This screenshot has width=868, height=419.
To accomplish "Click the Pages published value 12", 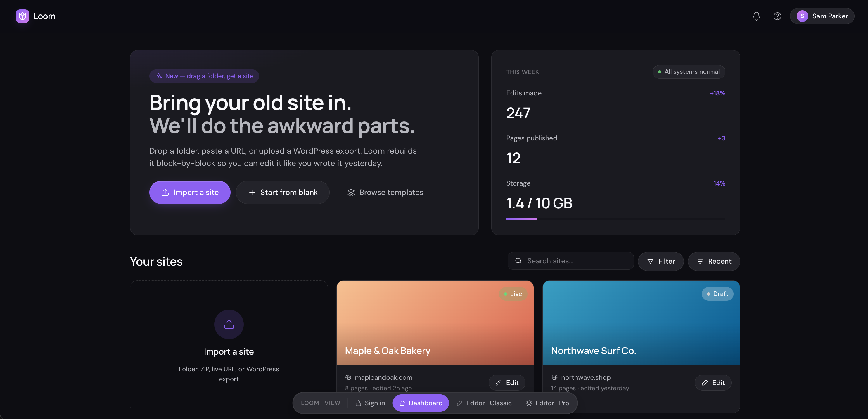I will [513, 158].
